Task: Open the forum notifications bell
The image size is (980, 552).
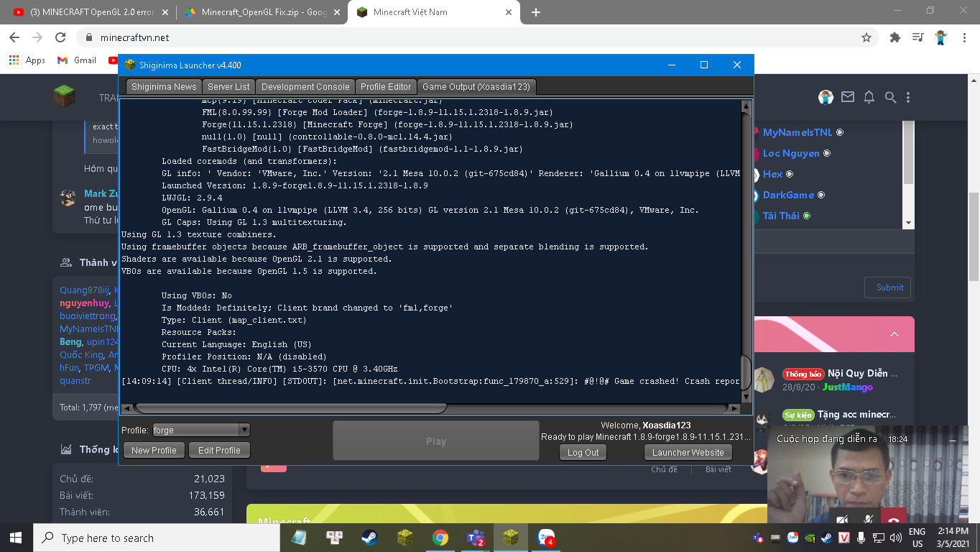Action: [869, 98]
